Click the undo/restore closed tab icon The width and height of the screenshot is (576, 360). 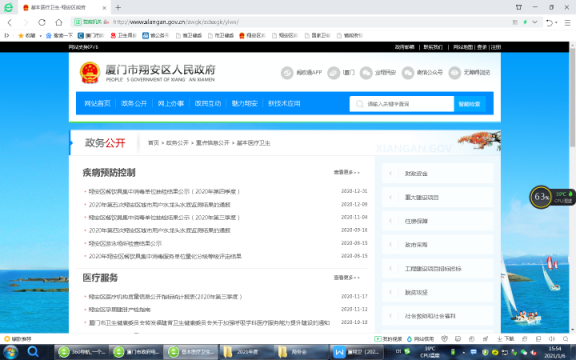point(550,23)
